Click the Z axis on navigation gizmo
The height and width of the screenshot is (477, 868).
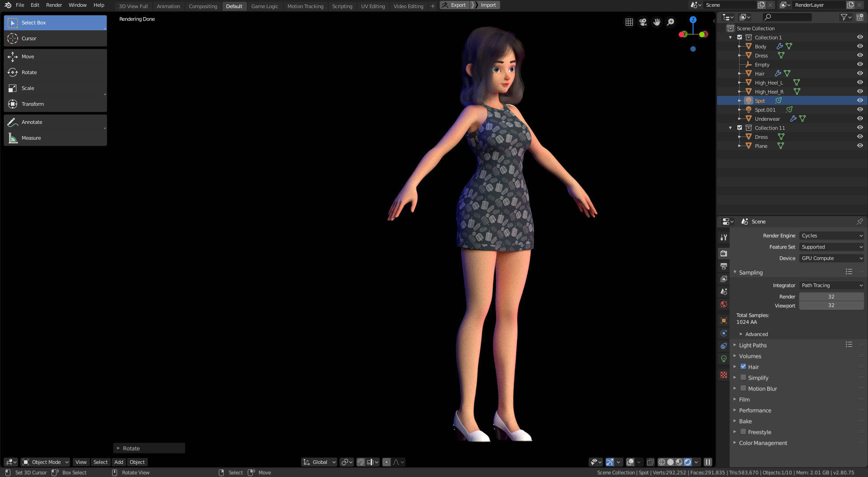coord(693,20)
